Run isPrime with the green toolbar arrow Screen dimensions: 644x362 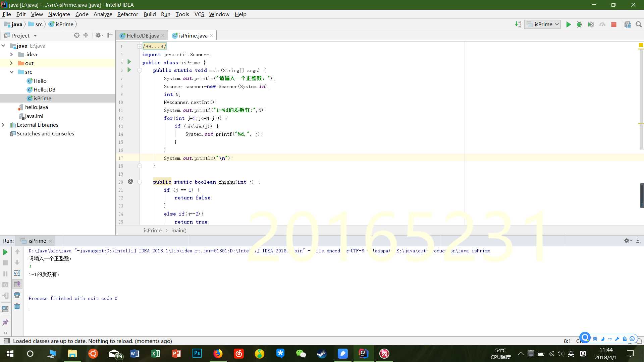(x=568, y=24)
